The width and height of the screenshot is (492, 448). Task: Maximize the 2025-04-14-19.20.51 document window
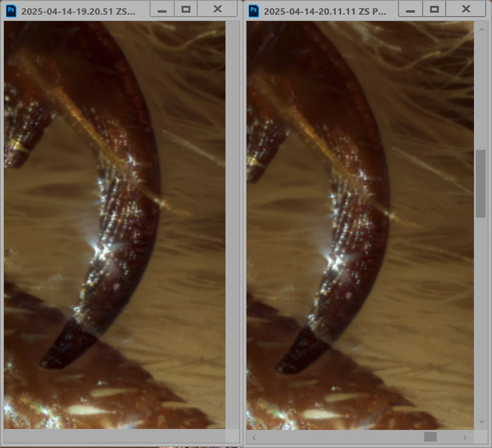click(186, 9)
